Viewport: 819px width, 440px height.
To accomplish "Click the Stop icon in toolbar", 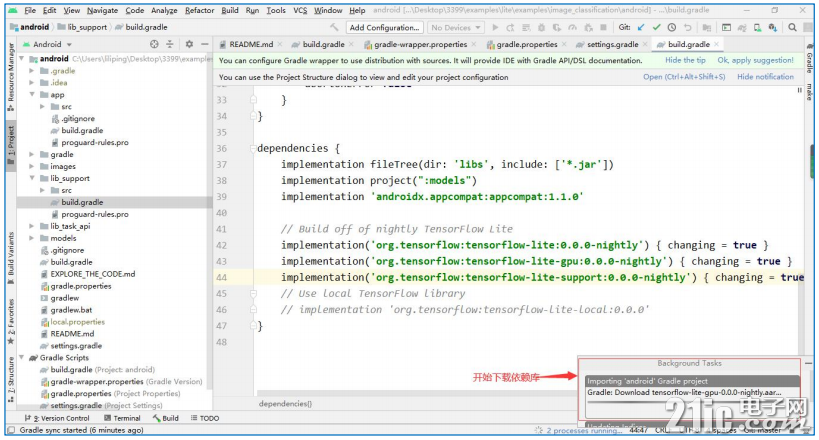I will click(604, 27).
